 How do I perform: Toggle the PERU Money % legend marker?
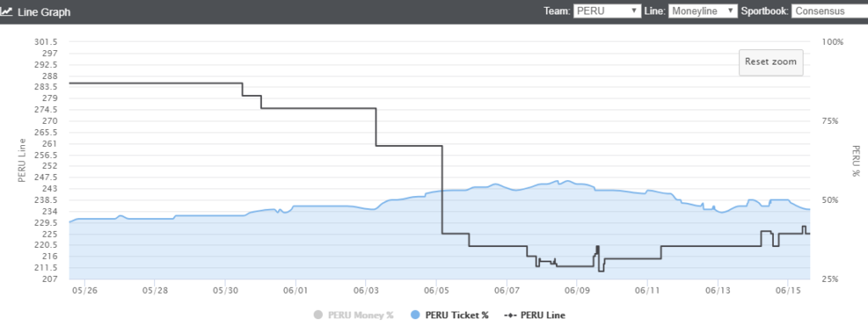tap(318, 315)
